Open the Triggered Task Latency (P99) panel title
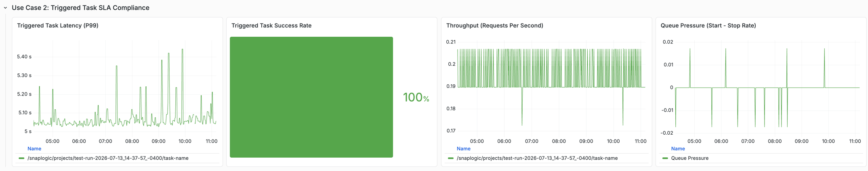Image resolution: width=868 pixels, height=171 pixels. click(58, 25)
